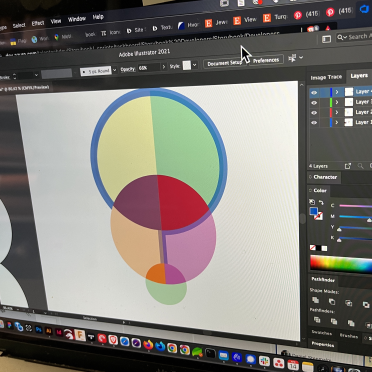This screenshot has height=372, width=372.
Task: Open the Select menu
Action: pos(19,25)
